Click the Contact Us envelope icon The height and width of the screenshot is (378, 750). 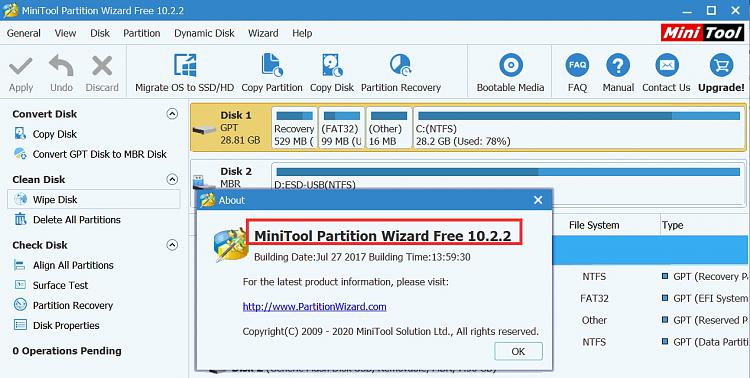[x=666, y=65]
